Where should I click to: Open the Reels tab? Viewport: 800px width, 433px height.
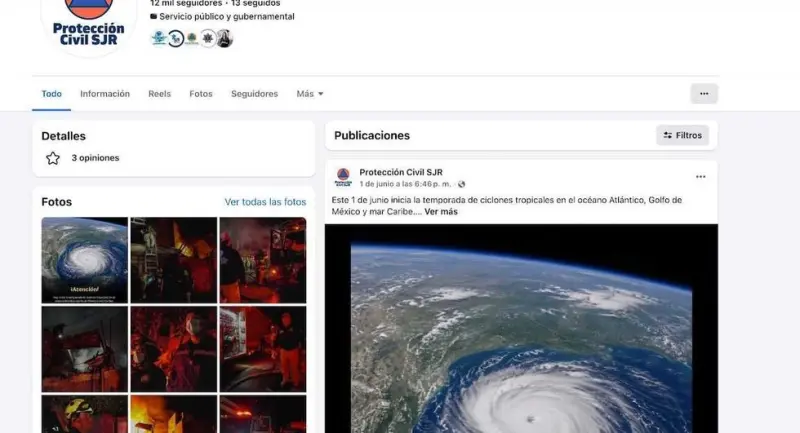click(x=160, y=94)
